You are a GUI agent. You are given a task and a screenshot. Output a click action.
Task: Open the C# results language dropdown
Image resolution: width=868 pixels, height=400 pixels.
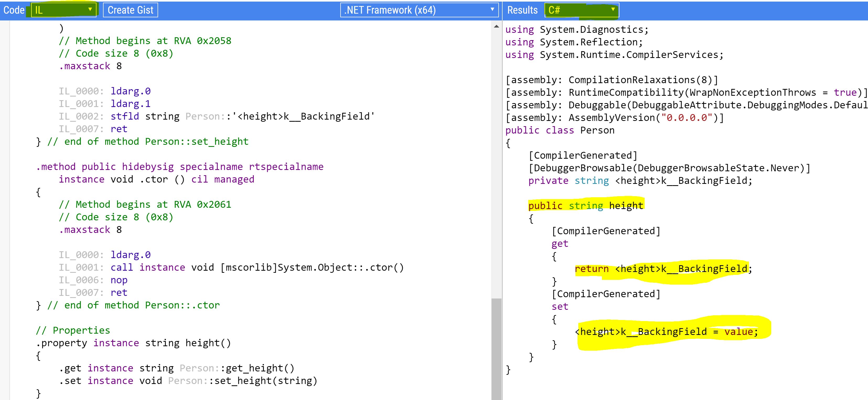coord(581,10)
